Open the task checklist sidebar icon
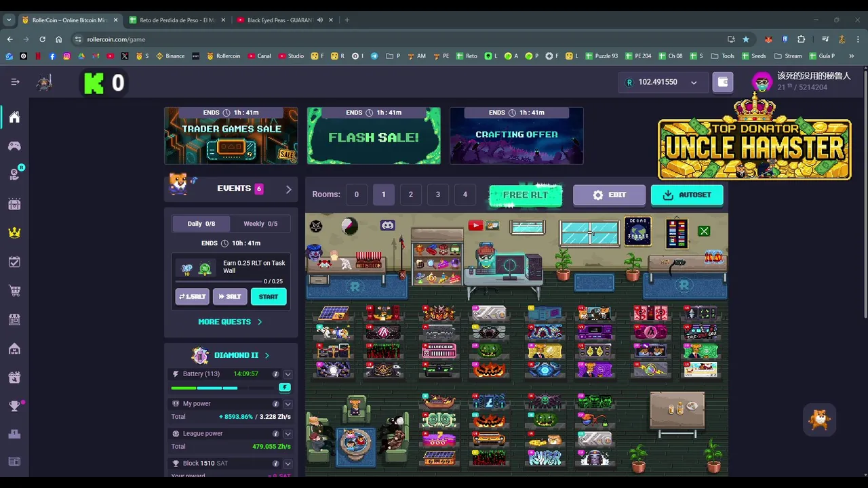The width and height of the screenshot is (868, 488). pyautogui.click(x=14, y=262)
